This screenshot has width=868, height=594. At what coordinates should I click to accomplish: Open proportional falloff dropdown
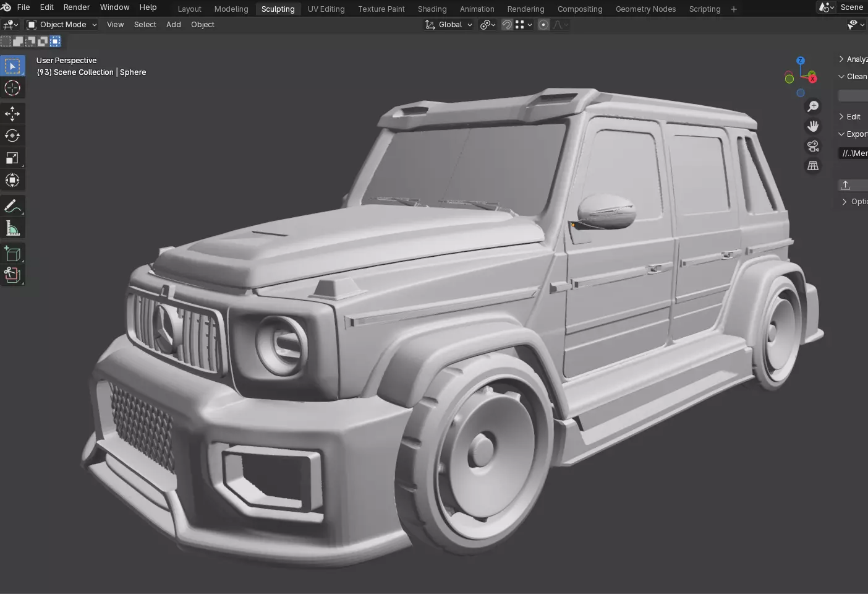(x=561, y=25)
